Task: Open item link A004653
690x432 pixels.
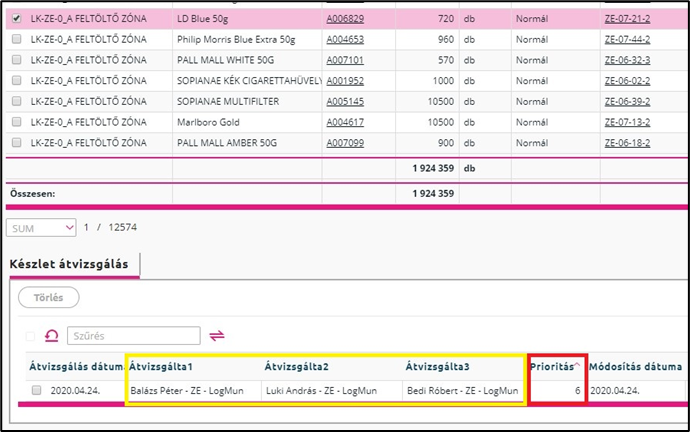Action: click(x=345, y=40)
